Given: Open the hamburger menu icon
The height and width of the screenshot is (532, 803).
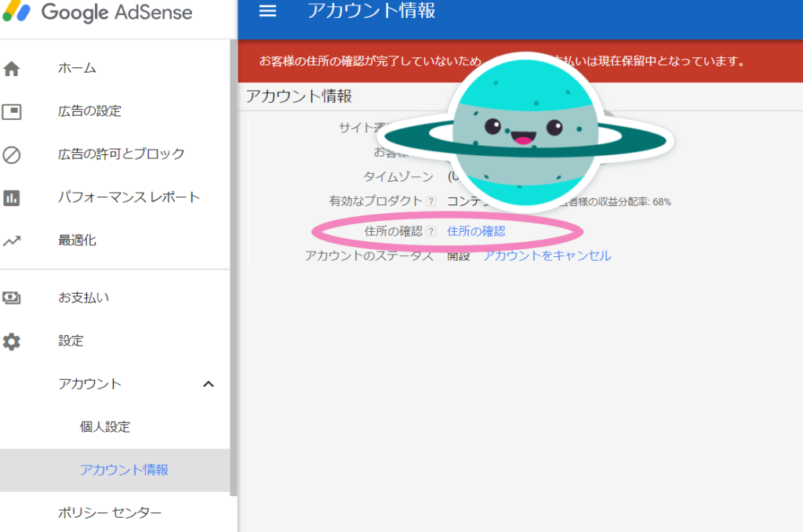Looking at the screenshot, I should [x=267, y=11].
